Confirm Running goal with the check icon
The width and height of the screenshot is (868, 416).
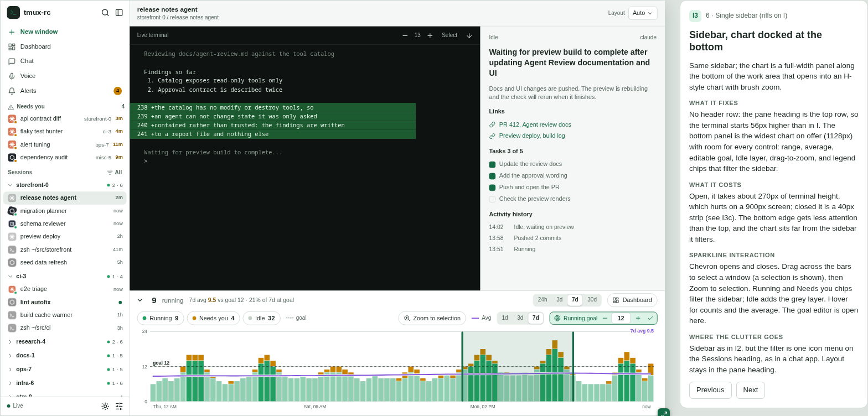[650, 318]
